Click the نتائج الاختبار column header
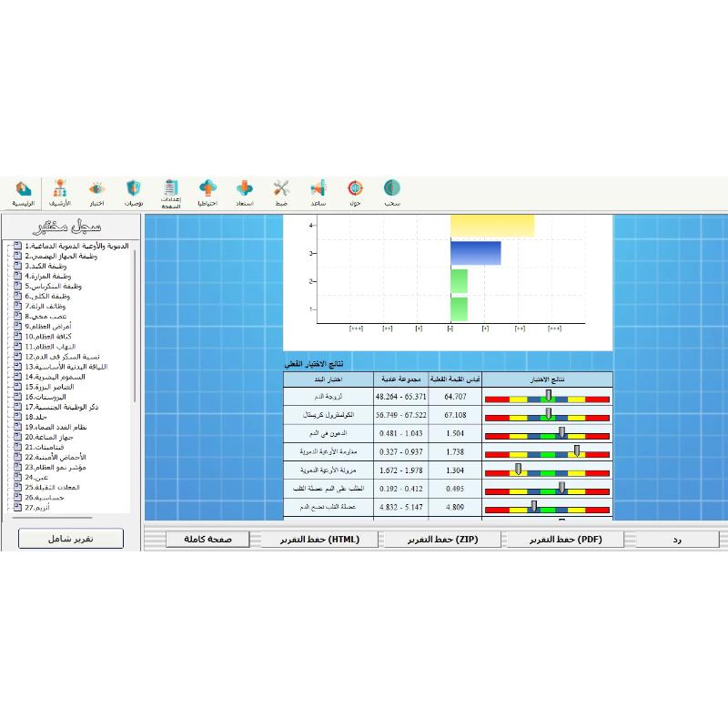This screenshot has height=728, width=728. pyautogui.click(x=548, y=379)
